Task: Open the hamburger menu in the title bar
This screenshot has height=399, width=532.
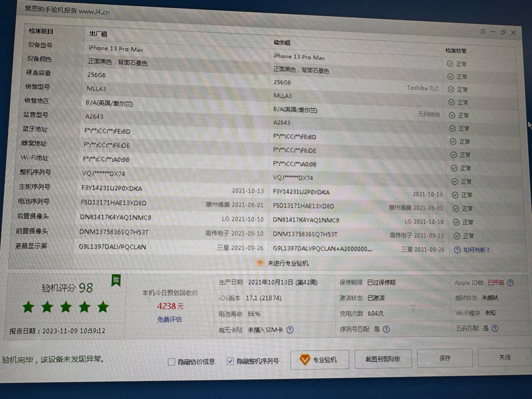Action: [x=483, y=31]
